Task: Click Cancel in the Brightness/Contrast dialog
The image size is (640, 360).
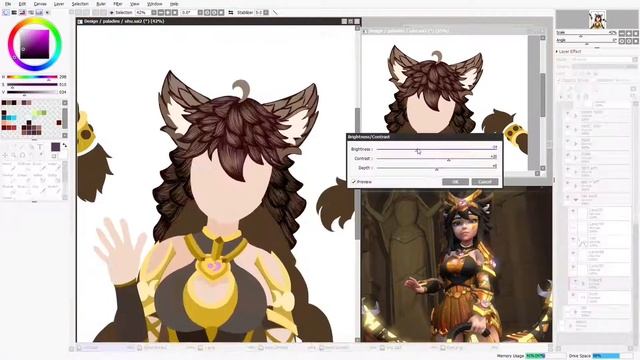Action: (x=485, y=182)
